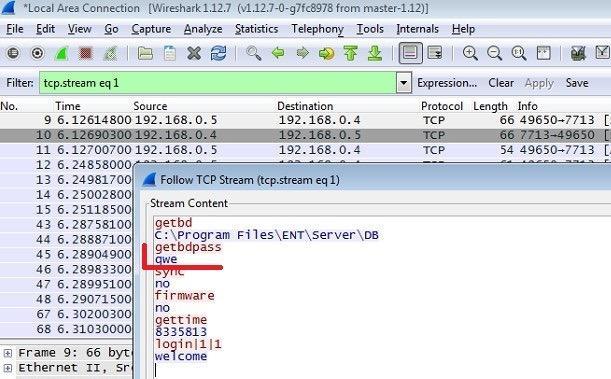This screenshot has width=611, height=379.
Task: Click the Expression... button
Action: pos(447,83)
